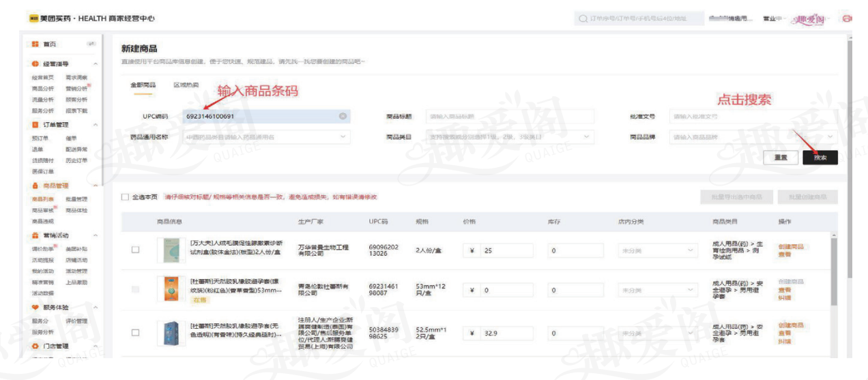868x380 pixels.
Task: Tick the checkbox for the 万大夫 product row
Action: click(135, 250)
